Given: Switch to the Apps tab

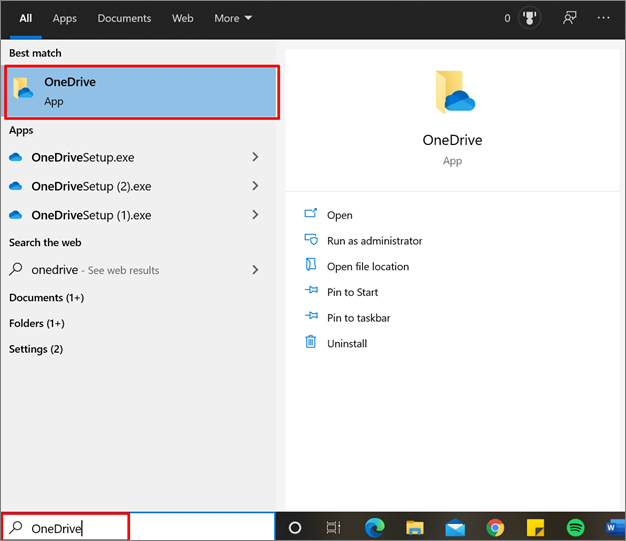Looking at the screenshot, I should [65, 18].
